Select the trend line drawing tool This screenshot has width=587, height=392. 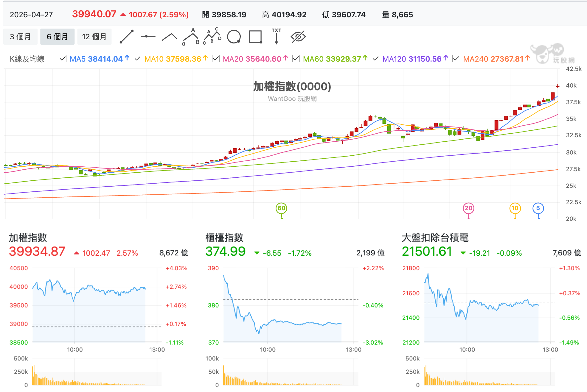(127, 37)
